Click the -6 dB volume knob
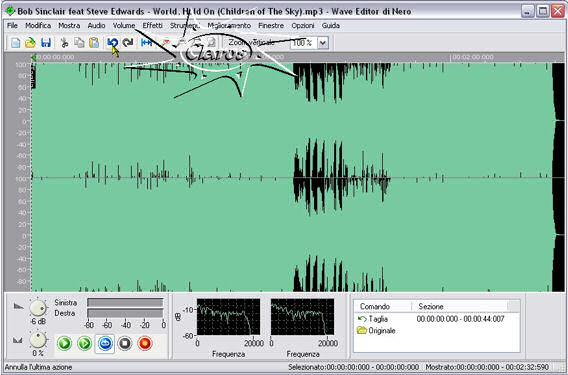568x375 pixels. point(38,308)
